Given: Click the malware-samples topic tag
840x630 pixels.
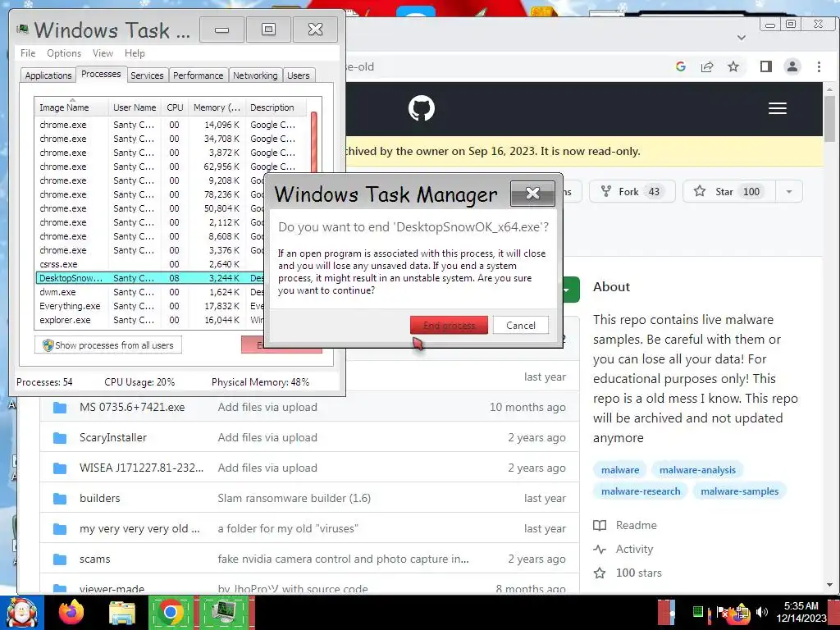Looking at the screenshot, I should 739,491.
